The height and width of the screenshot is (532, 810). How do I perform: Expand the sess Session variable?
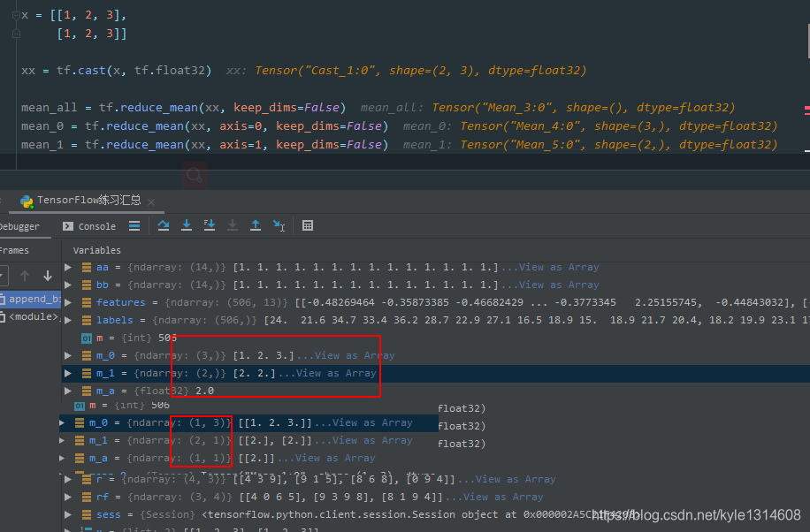[68, 514]
